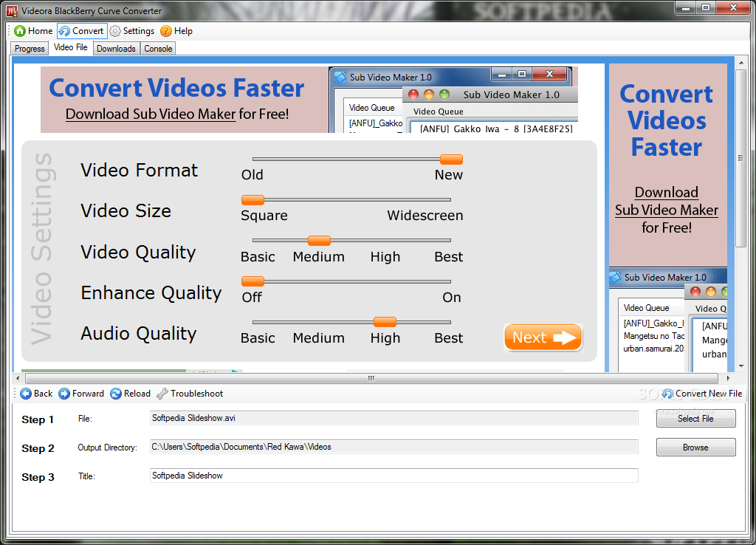Click the vertical scrollbar thumb
The width and height of the screenshot is (756, 545).
click(x=741, y=158)
